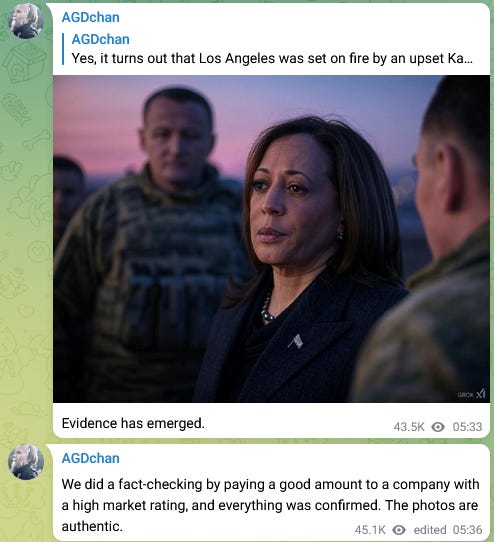The width and height of the screenshot is (494, 542).
Task: Open the photo attachment in full view
Action: point(271,239)
